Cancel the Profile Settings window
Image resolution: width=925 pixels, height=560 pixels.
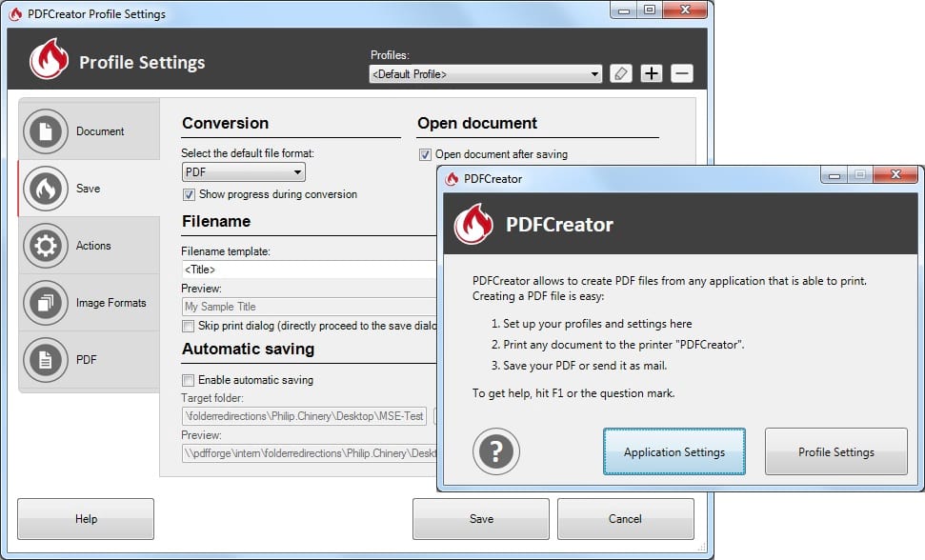(x=625, y=519)
